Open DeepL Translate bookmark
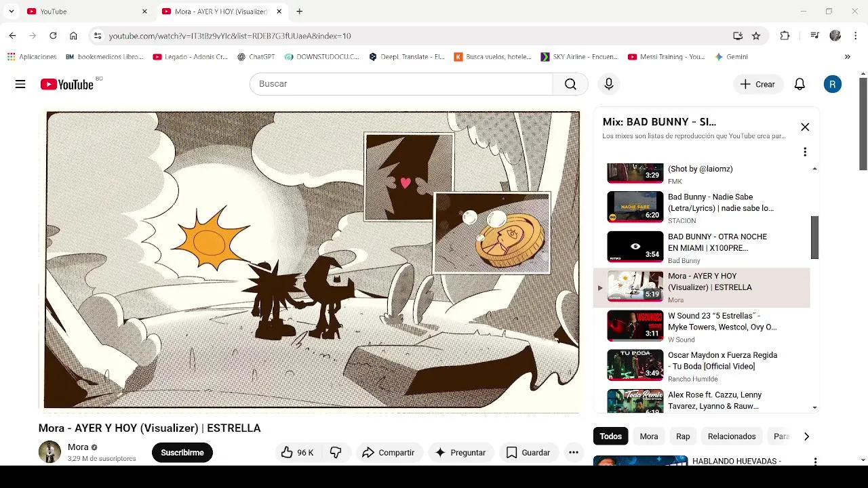868x488 pixels. 407,57
